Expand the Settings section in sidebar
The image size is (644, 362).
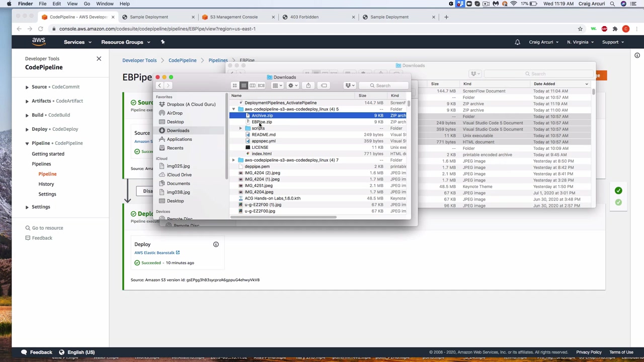tap(27, 207)
